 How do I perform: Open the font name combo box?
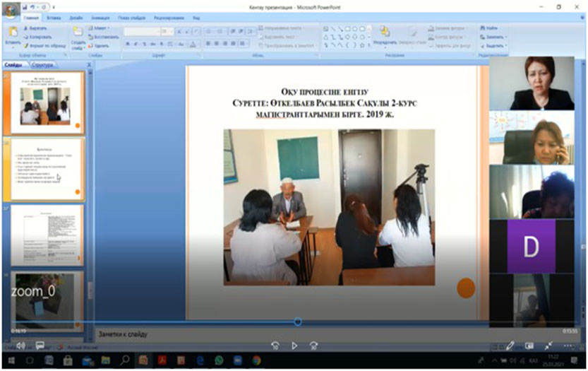point(142,32)
